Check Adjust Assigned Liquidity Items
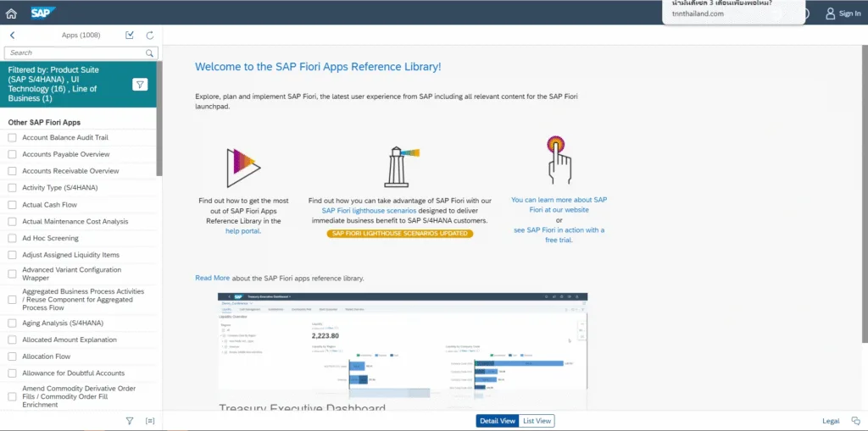The height and width of the screenshot is (431, 868). (x=12, y=256)
